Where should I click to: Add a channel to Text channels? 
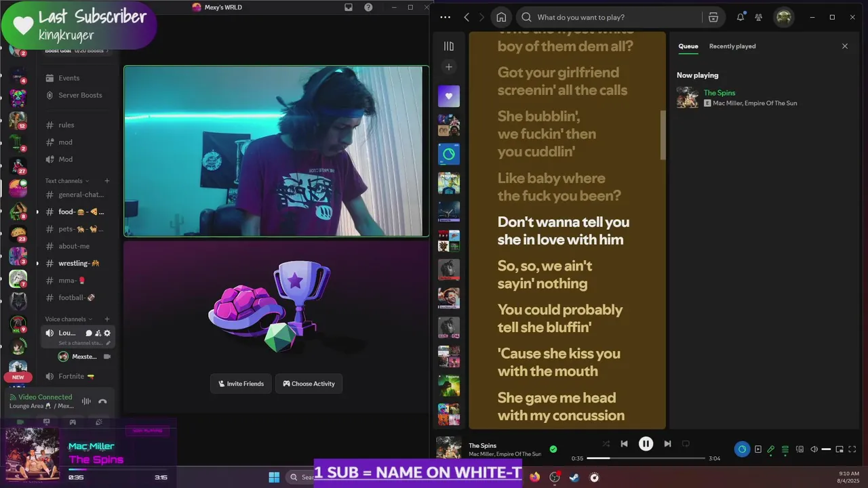107,181
